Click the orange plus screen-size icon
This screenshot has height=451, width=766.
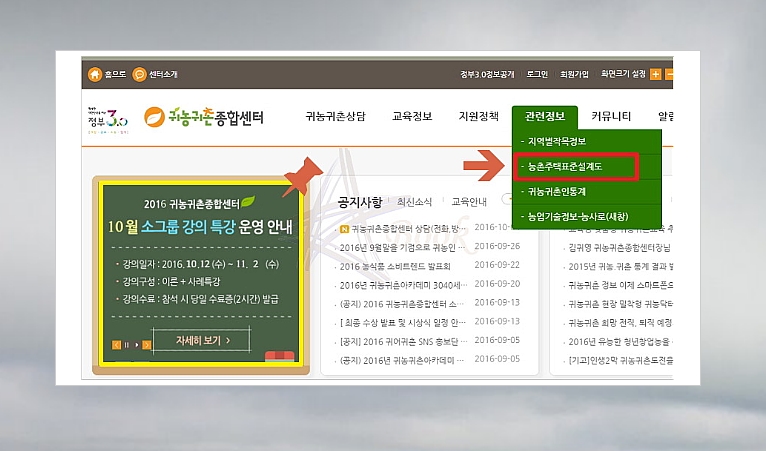[x=655, y=74]
